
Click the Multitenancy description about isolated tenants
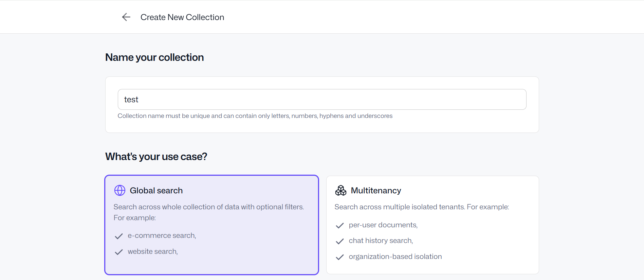click(x=422, y=207)
